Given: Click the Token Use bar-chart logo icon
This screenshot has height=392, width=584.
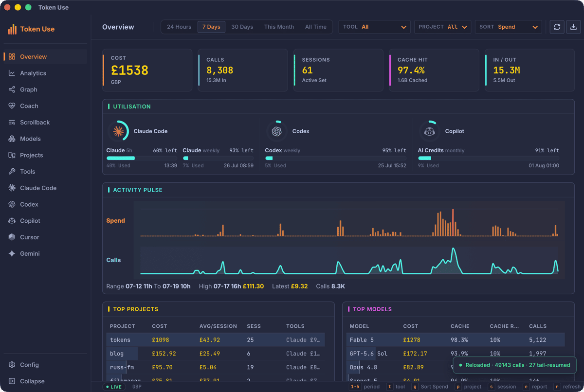Looking at the screenshot, I should tap(12, 29).
